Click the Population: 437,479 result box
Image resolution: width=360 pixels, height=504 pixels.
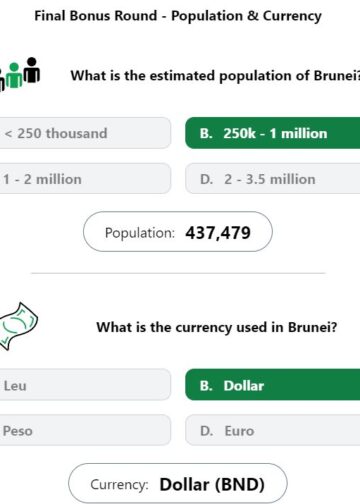pos(178,232)
